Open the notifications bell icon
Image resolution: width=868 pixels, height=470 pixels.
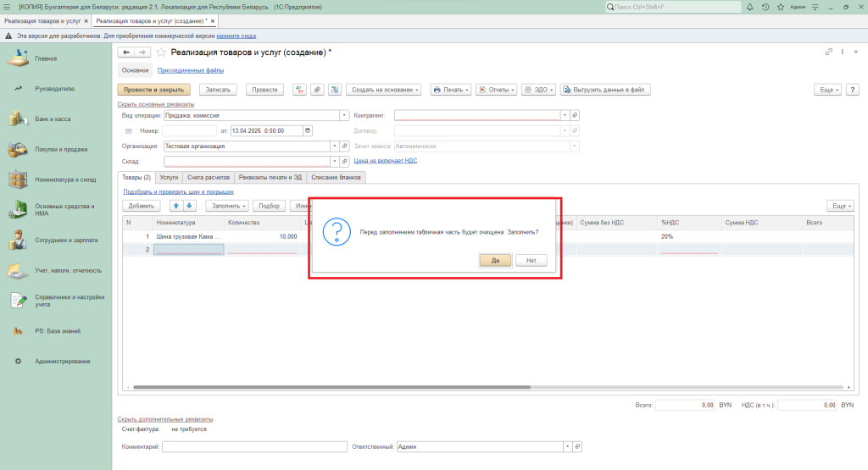[752, 7]
